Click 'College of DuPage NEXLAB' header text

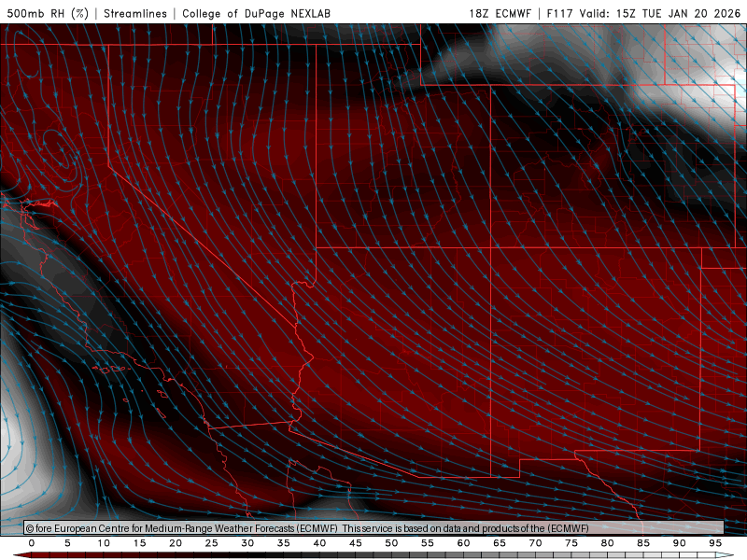256,13
